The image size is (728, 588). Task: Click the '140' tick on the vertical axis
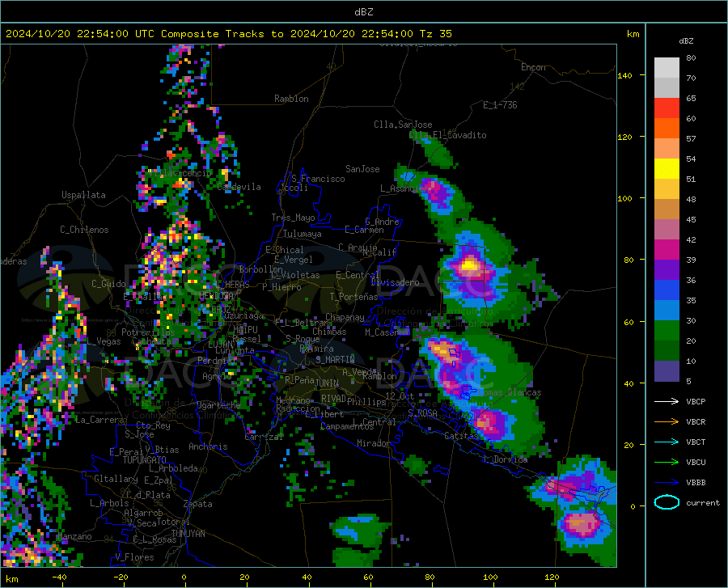(x=624, y=76)
